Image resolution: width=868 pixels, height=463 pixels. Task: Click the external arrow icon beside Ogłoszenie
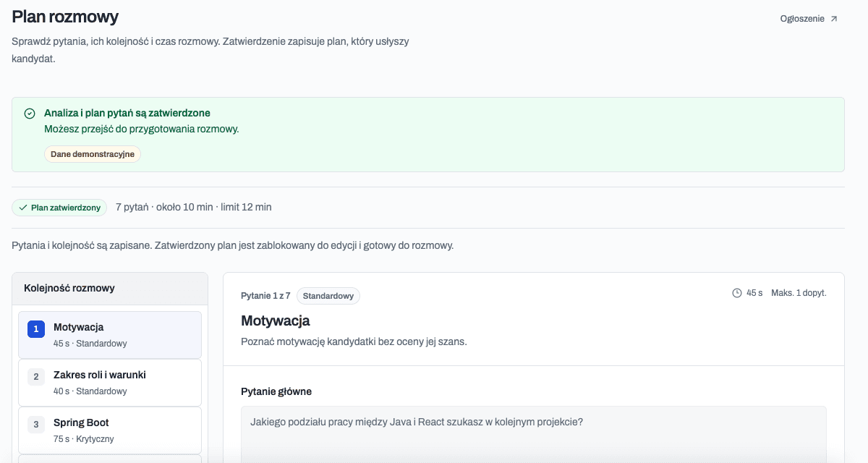click(x=833, y=19)
